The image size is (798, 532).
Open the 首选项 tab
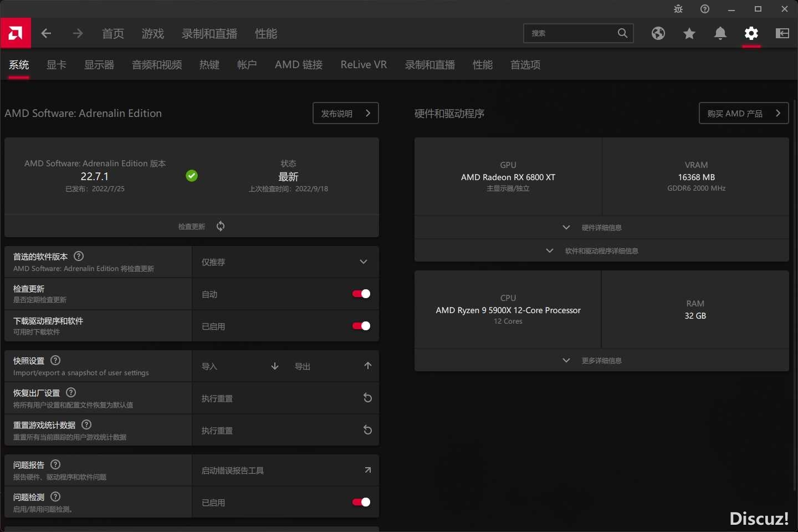click(x=525, y=65)
